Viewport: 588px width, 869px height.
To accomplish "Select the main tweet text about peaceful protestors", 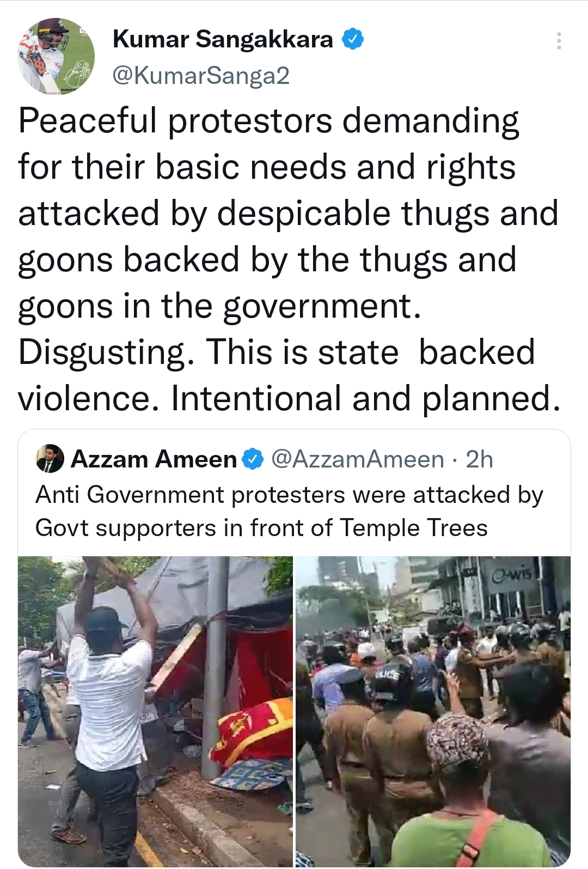I will pyautogui.click(x=289, y=259).
